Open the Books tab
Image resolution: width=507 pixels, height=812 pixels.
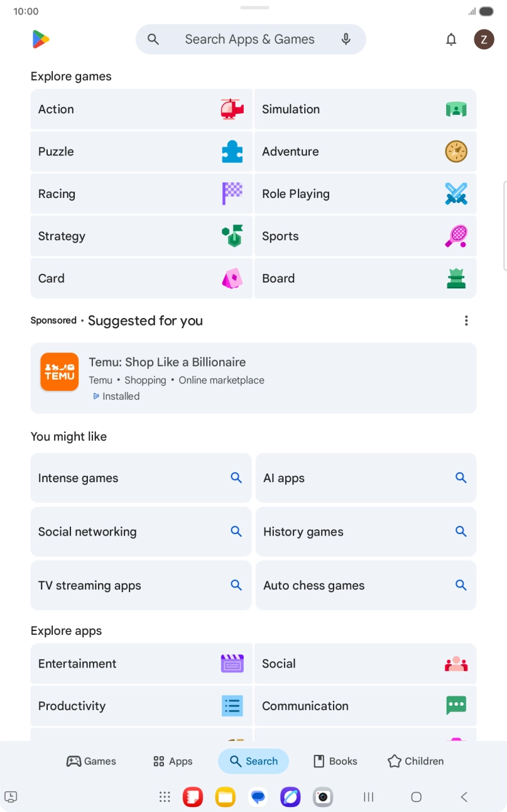[x=335, y=761]
